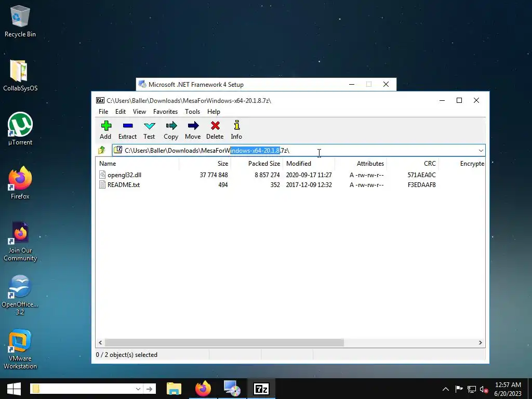Click the CRC value 571AEA0C
The width and height of the screenshot is (532, 399).
point(422,175)
